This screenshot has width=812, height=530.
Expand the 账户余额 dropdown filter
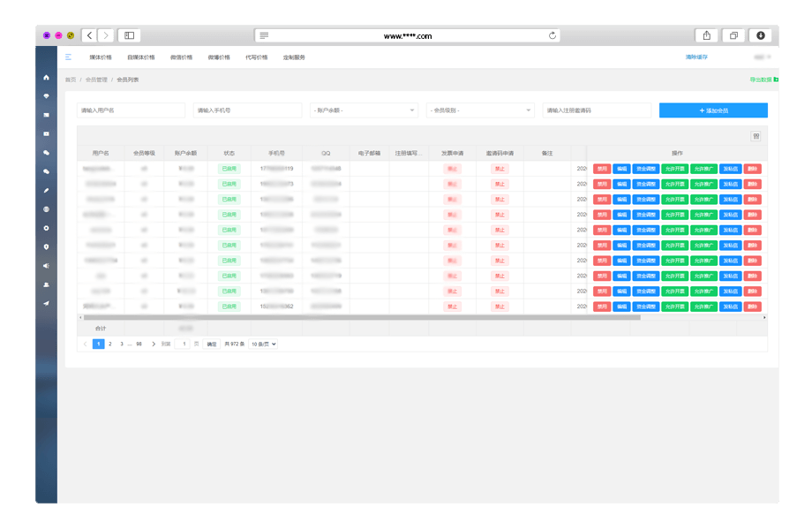[x=364, y=110]
